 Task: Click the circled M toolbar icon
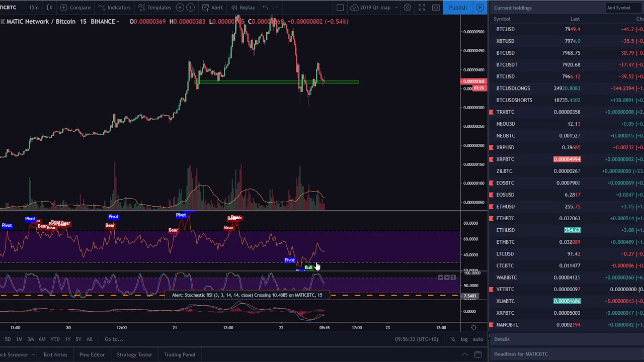click(180, 8)
